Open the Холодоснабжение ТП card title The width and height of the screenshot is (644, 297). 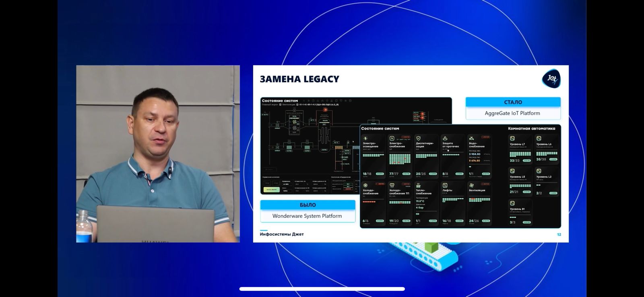tap(399, 192)
